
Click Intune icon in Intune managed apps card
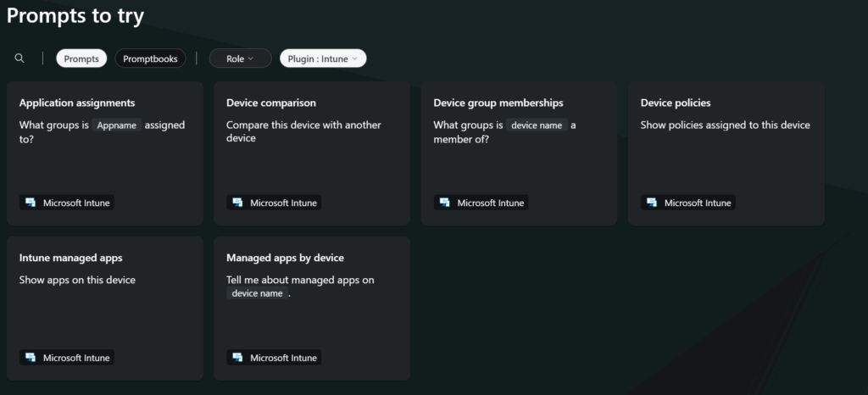click(x=31, y=358)
